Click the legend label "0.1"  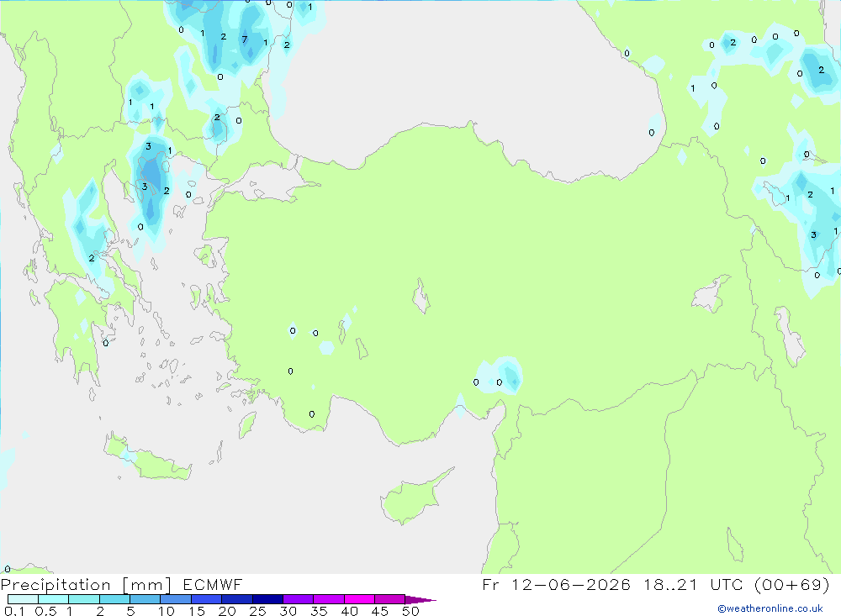14,611
